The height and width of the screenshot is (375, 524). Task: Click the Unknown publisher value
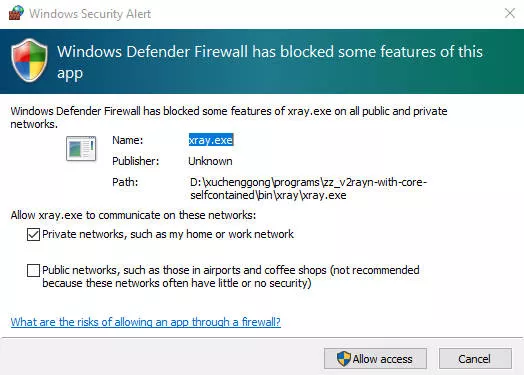coord(210,161)
